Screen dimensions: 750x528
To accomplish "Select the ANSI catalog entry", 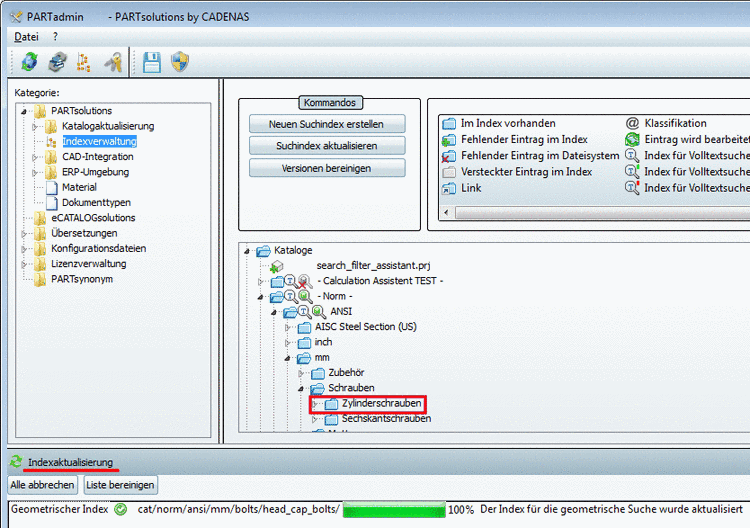I will click(x=341, y=311).
